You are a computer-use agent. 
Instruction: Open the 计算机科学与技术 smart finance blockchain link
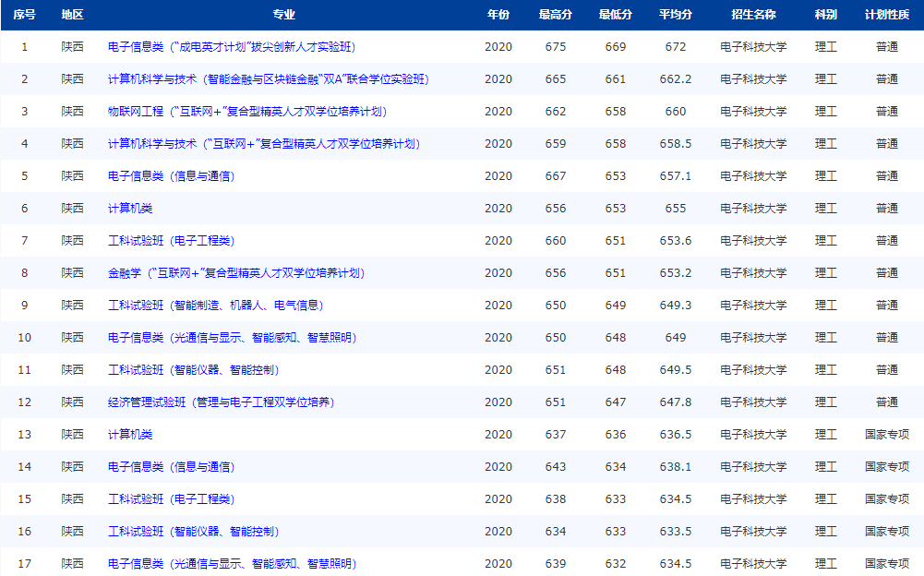coord(268,78)
